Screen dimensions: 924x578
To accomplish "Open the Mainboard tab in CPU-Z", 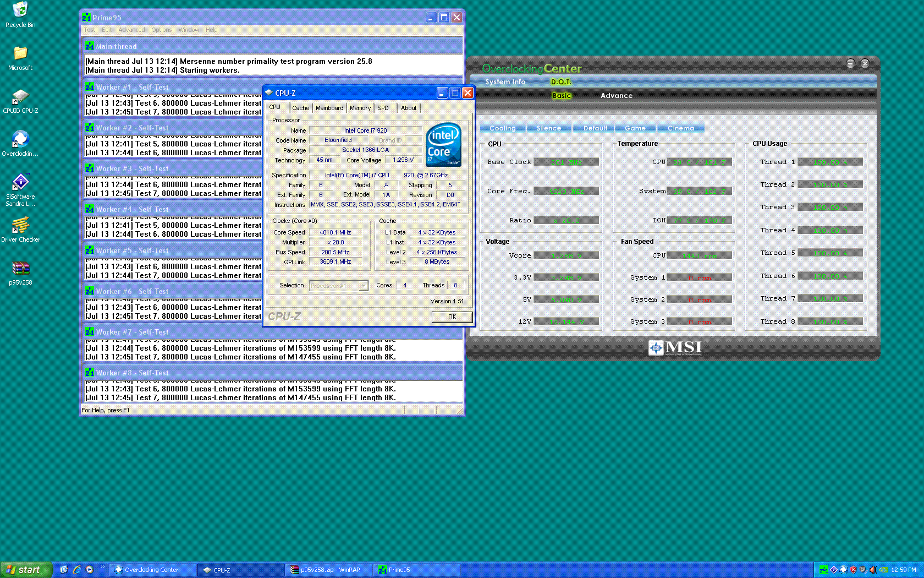I will pyautogui.click(x=329, y=108).
